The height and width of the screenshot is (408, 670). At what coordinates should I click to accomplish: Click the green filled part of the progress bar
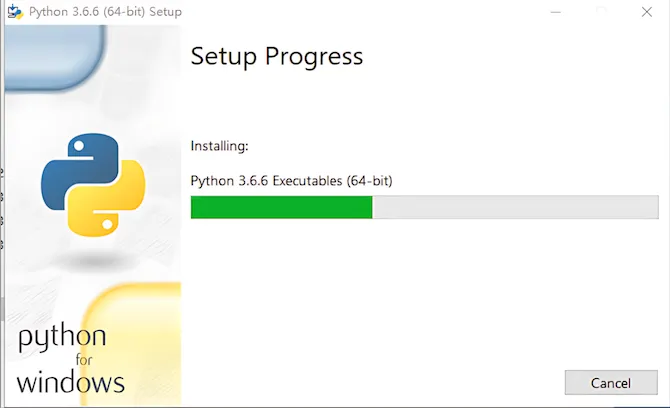tap(281, 207)
